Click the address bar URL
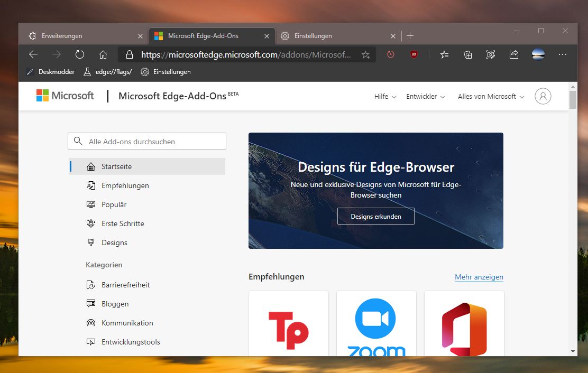 coord(246,54)
